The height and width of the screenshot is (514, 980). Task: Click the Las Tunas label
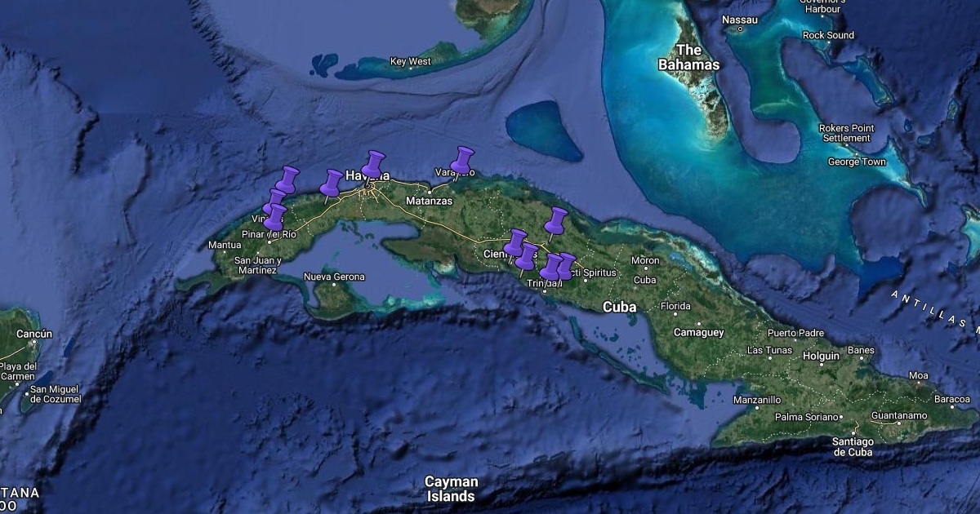(x=770, y=351)
